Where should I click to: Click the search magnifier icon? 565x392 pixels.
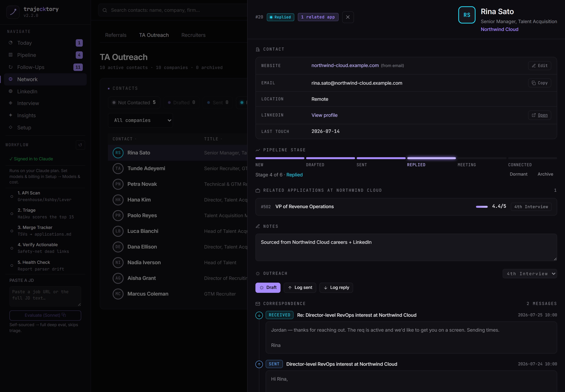[105, 10]
